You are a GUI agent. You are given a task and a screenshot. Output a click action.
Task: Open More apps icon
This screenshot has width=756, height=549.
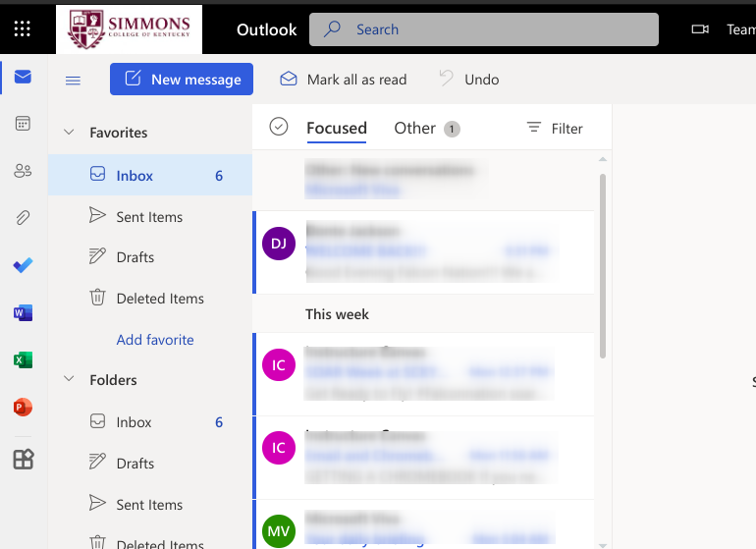[24, 459]
